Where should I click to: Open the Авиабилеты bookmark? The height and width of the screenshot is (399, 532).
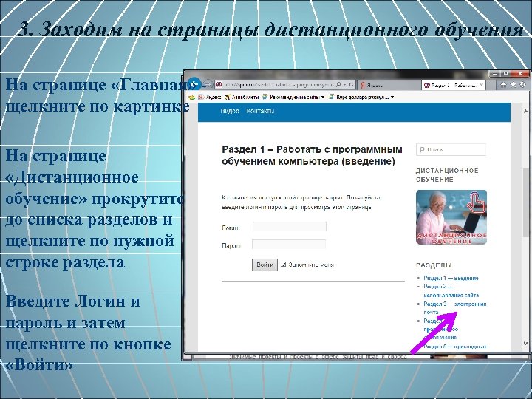tap(242, 98)
